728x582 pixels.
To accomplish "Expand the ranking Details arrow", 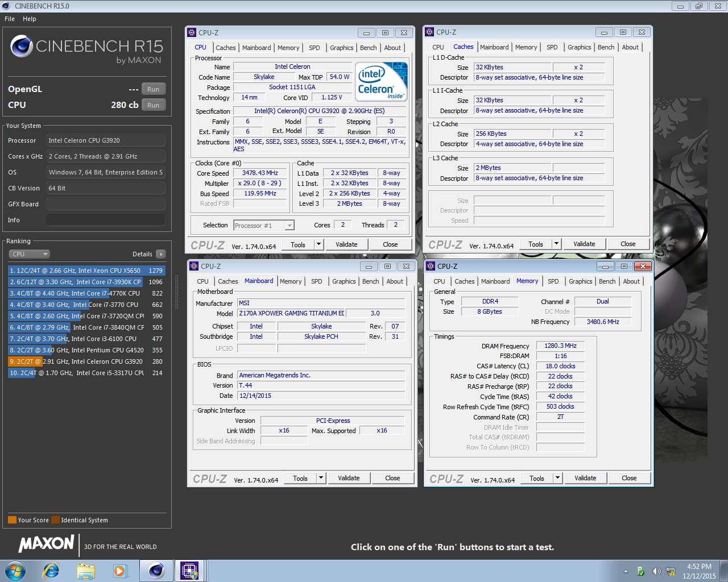I will pyautogui.click(x=161, y=254).
